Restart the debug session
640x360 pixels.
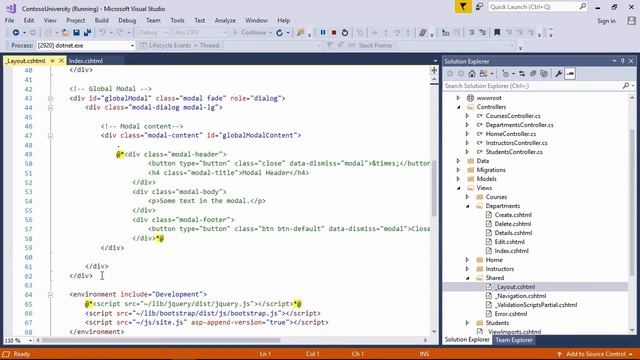pos(345,33)
